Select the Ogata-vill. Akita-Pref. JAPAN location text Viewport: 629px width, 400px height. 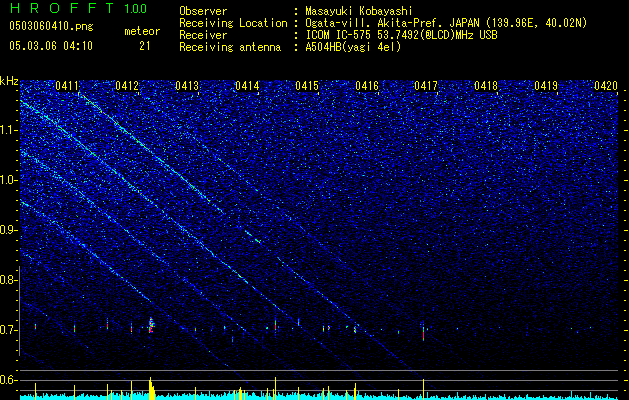click(x=446, y=23)
